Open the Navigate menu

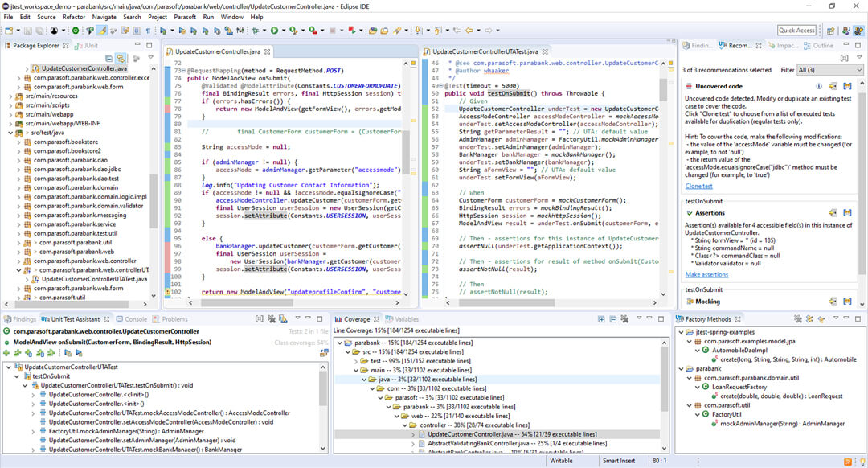tap(104, 17)
